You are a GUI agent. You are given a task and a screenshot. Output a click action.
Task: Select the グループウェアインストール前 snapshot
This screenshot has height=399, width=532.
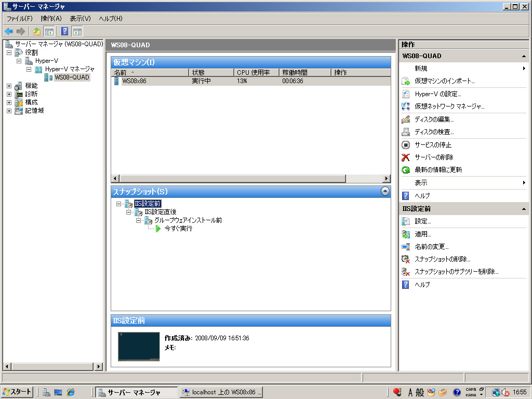pyautogui.click(x=188, y=220)
